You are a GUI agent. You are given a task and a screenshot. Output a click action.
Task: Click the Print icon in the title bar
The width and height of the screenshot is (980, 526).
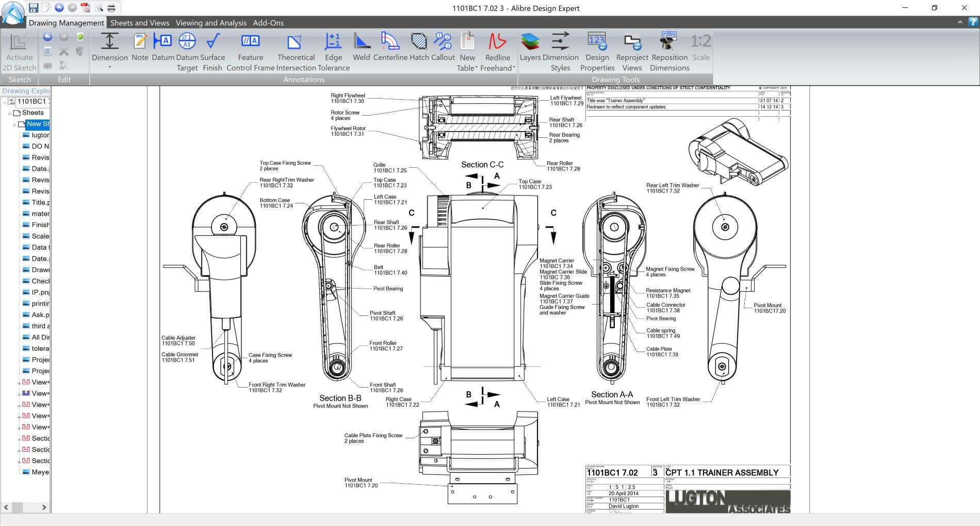(x=111, y=7)
